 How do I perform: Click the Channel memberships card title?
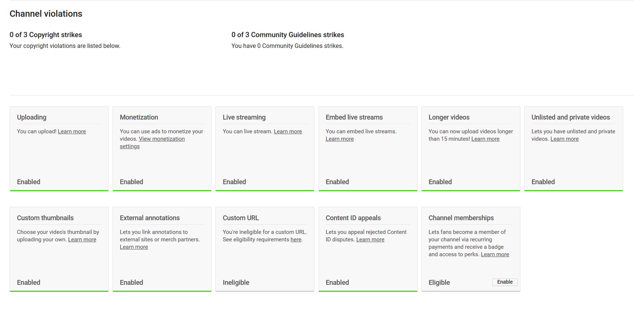461,218
